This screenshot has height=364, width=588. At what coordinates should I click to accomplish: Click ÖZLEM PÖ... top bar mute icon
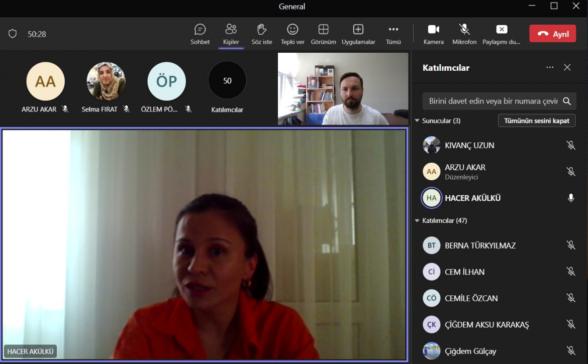(188, 109)
